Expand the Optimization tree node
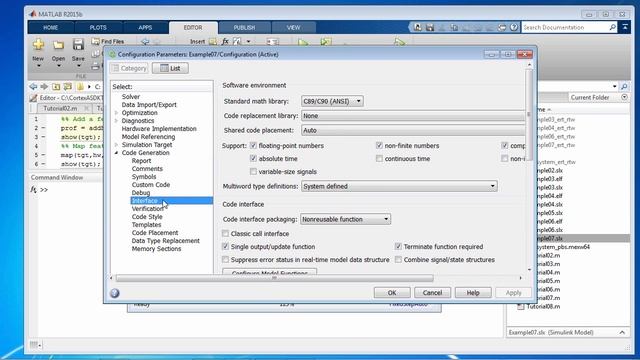Image resolution: width=640 pixels, height=360 pixels. point(116,113)
